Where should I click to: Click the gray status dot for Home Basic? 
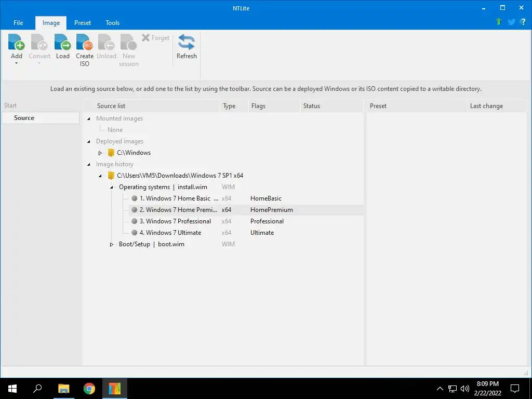click(x=135, y=198)
